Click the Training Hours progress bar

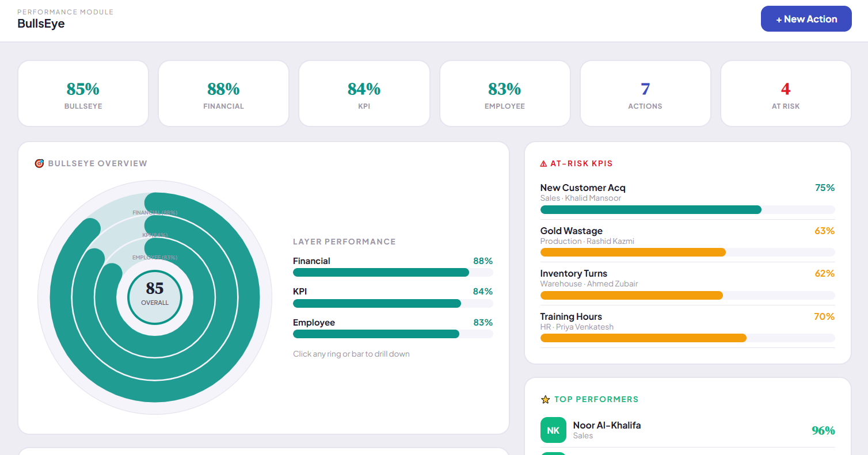tap(687, 338)
